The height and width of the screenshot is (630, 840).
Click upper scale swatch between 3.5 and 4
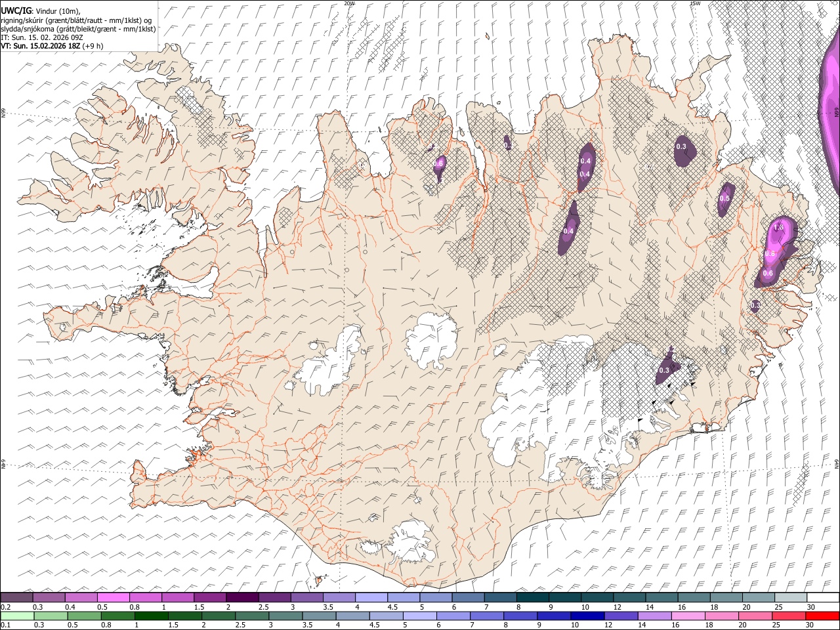coord(339,597)
